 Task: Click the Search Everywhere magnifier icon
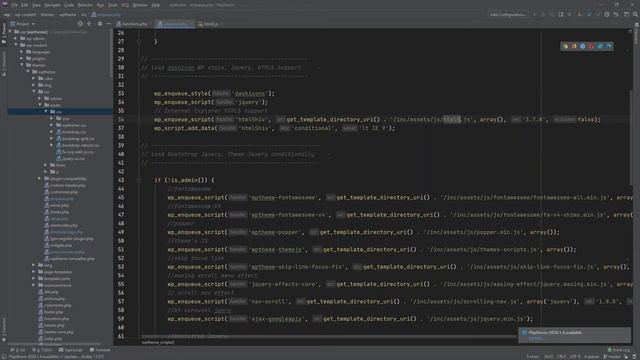pos(635,14)
